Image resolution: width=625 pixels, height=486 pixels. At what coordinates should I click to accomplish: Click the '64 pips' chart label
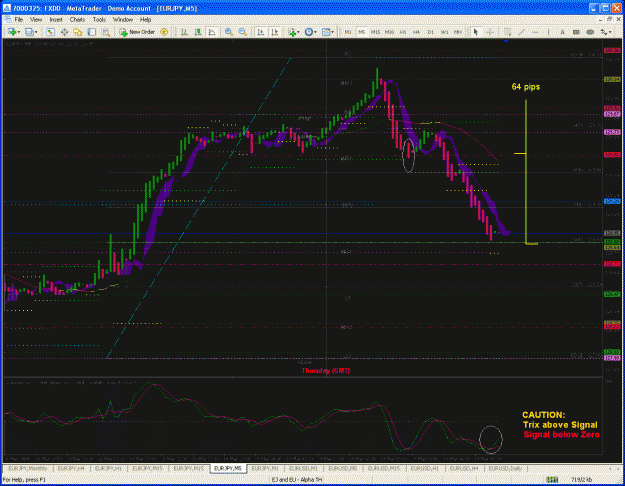526,87
